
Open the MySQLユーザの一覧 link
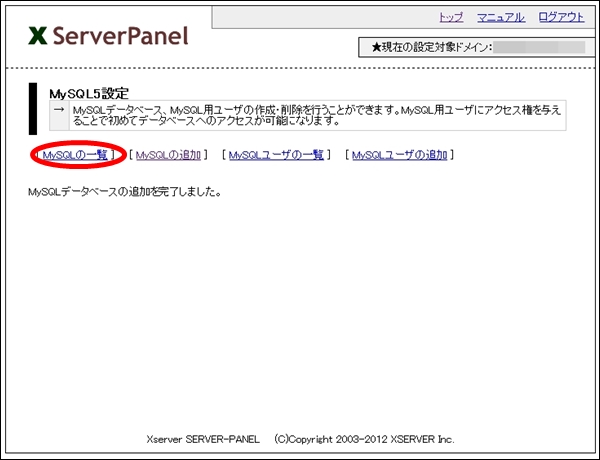pos(276,155)
